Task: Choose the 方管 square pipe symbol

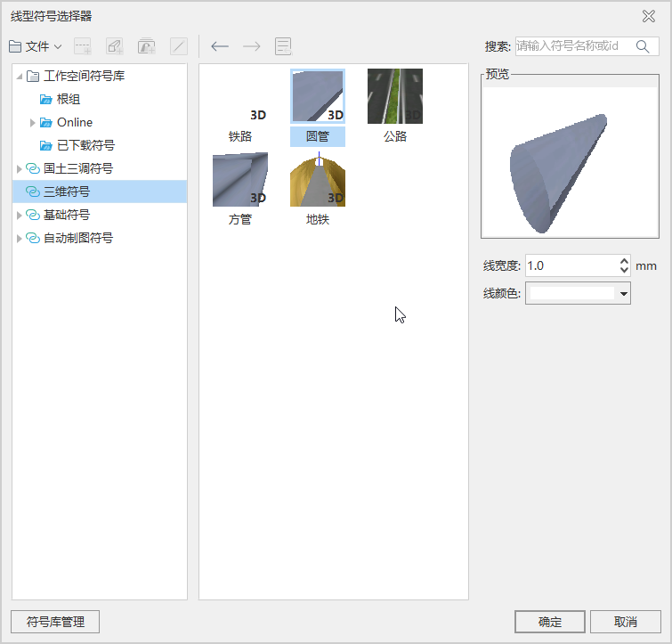Action: pyautogui.click(x=240, y=181)
